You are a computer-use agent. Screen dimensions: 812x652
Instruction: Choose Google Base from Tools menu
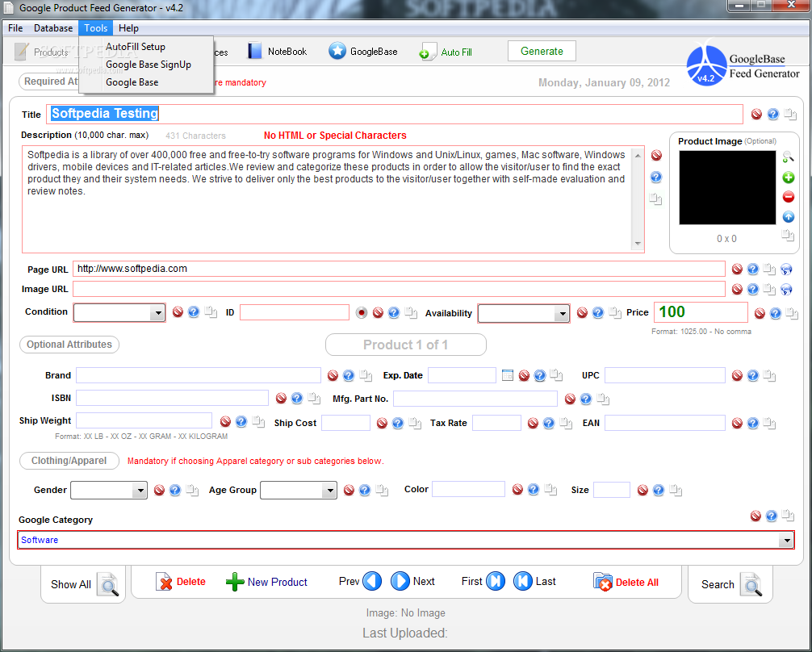coord(132,82)
